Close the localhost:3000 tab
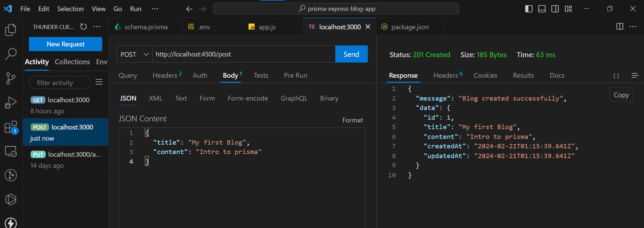The width and height of the screenshot is (644, 228). pos(368,27)
